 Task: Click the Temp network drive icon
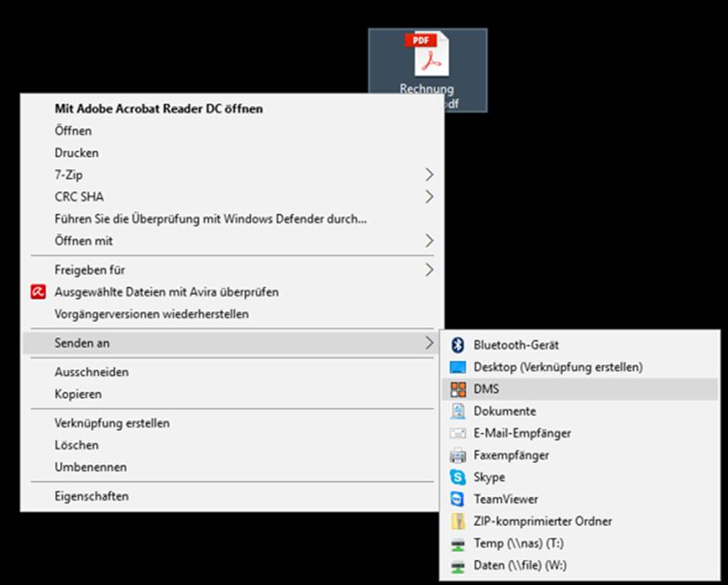click(x=458, y=544)
